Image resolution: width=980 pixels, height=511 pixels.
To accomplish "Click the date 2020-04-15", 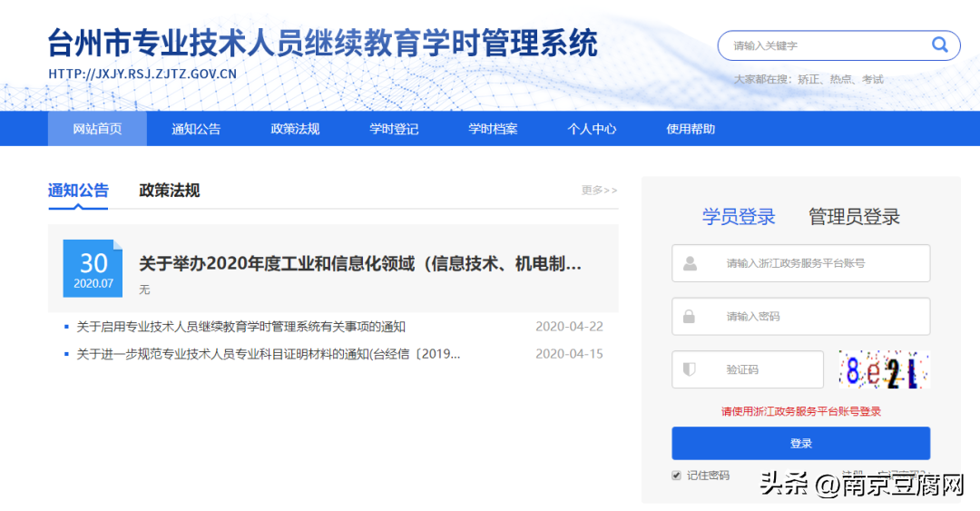I will pos(569,354).
